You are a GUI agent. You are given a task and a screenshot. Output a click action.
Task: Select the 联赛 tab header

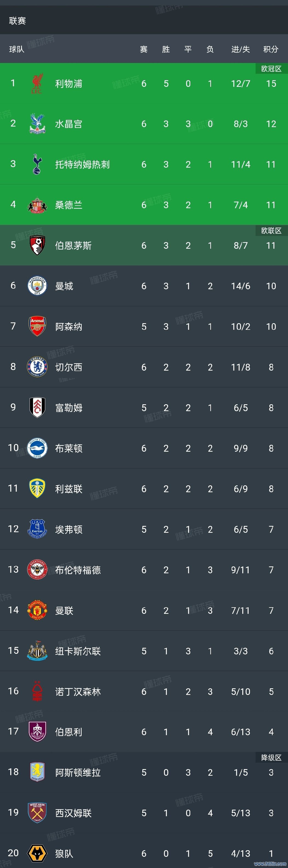18,21
